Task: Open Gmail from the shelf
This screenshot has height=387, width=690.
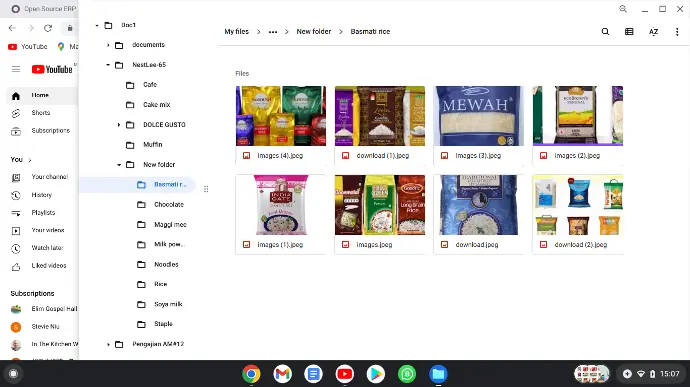Action: click(282, 374)
